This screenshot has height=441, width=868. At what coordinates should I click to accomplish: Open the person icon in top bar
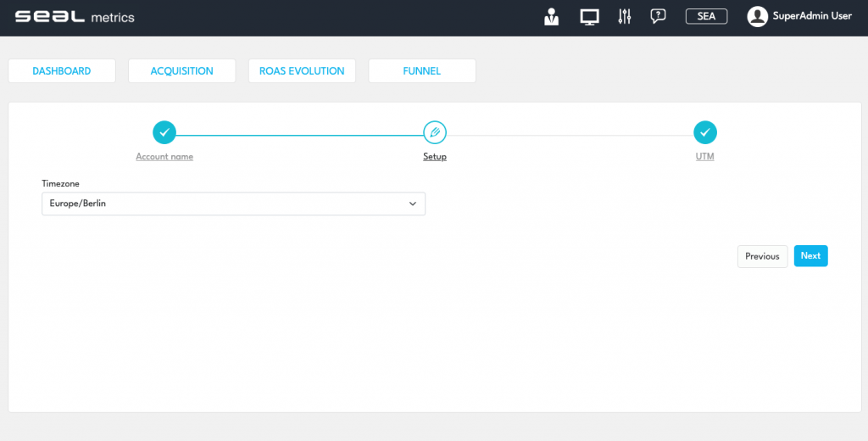pos(552,17)
